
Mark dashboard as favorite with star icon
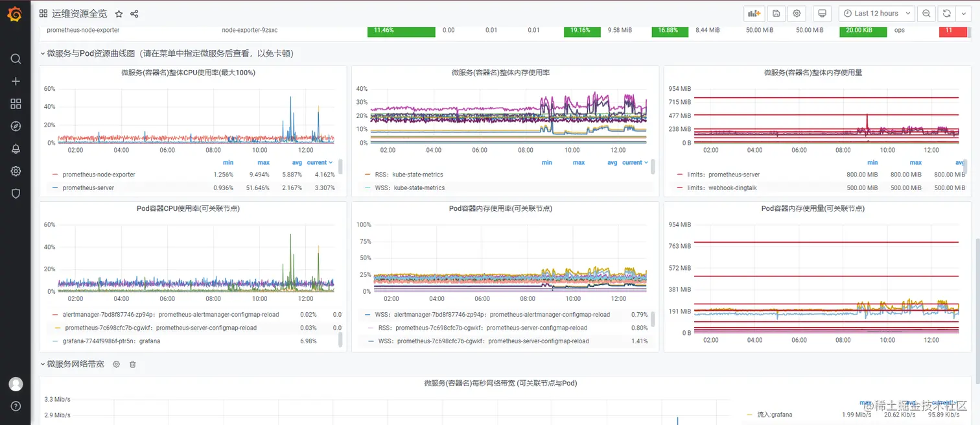tap(119, 14)
